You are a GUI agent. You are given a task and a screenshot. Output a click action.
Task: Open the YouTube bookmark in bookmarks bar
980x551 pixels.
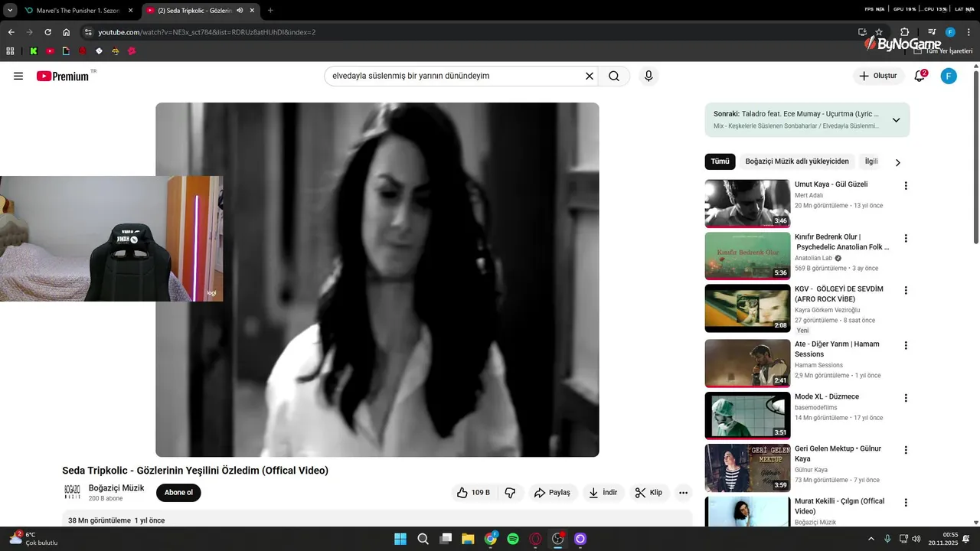[x=50, y=51]
